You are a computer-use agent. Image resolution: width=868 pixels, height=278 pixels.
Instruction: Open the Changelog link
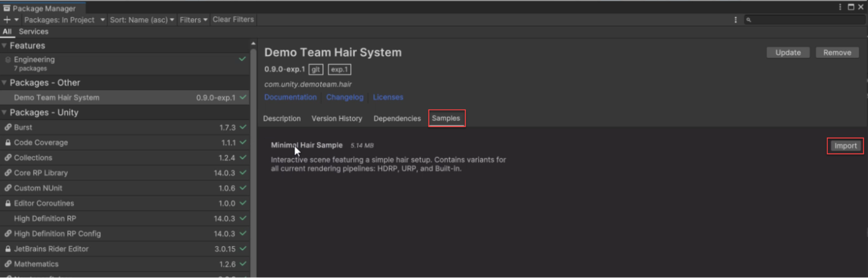pyautogui.click(x=344, y=97)
